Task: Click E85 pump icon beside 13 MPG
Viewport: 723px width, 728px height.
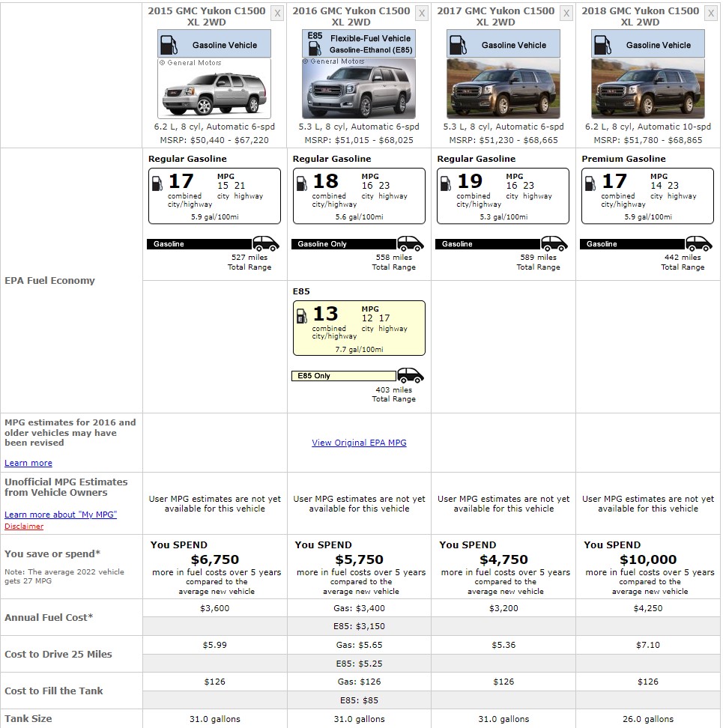Action: (x=301, y=316)
